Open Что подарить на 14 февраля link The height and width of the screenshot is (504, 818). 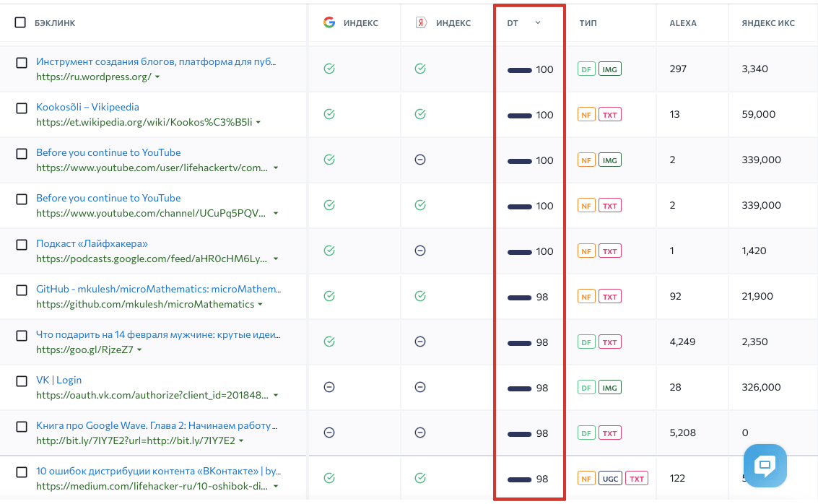point(158,334)
